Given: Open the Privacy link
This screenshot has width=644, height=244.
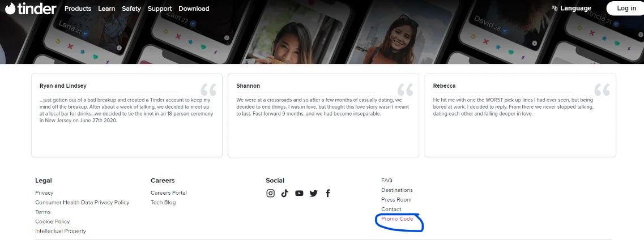Looking at the screenshot, I should [x=44, y=192].
